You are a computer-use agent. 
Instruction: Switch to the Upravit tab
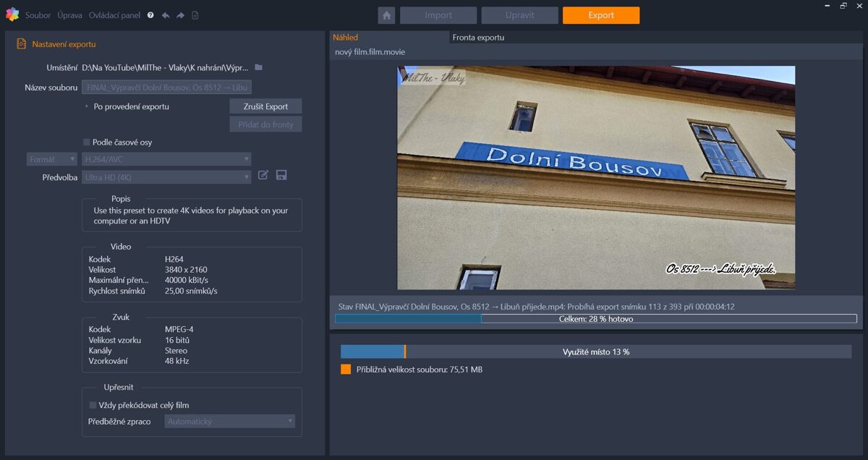point(520,15)
